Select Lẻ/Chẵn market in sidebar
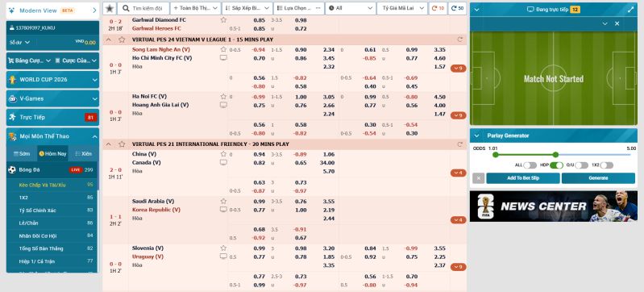The image size is (644, 292). [52, 223]
